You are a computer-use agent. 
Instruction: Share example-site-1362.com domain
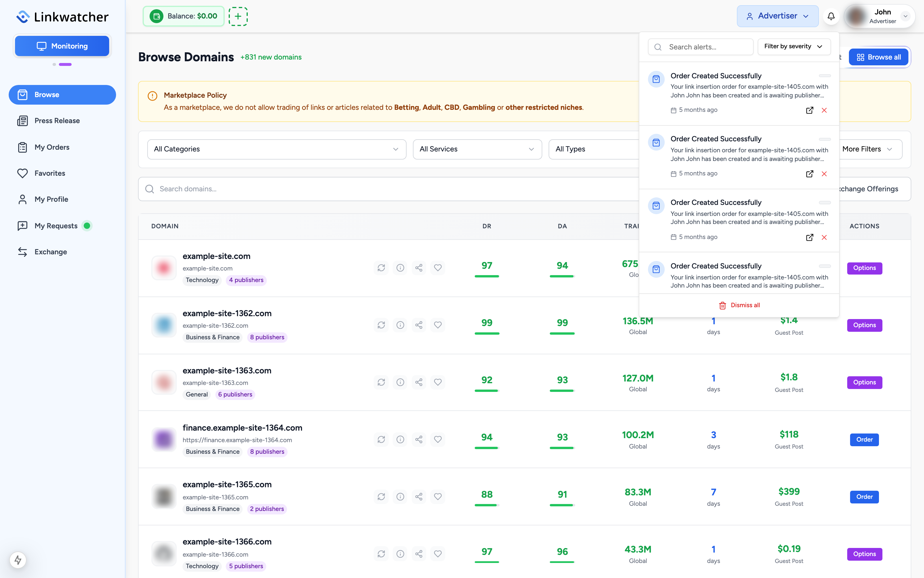tap(419, 325)
